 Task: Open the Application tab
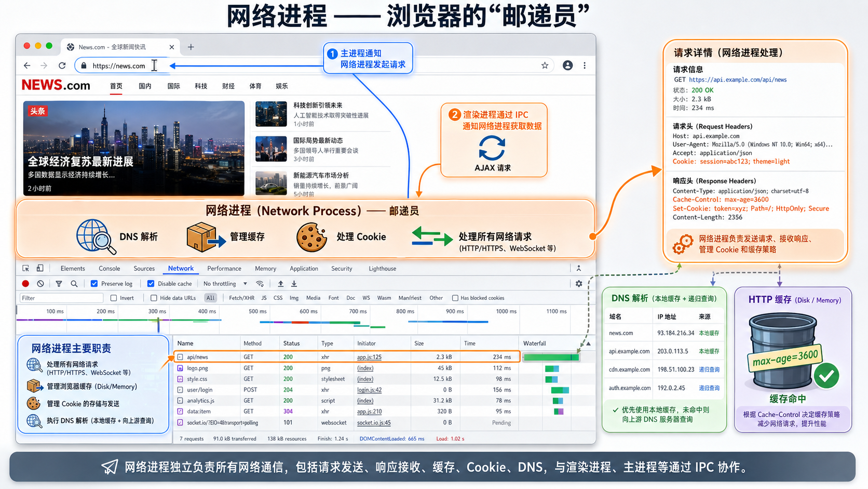tap(304, 269)
